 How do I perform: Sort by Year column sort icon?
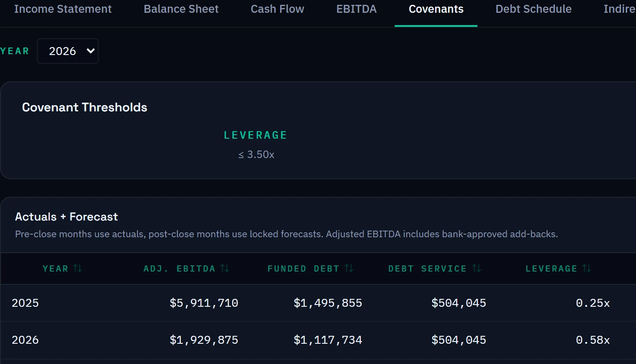coord(78,268)
